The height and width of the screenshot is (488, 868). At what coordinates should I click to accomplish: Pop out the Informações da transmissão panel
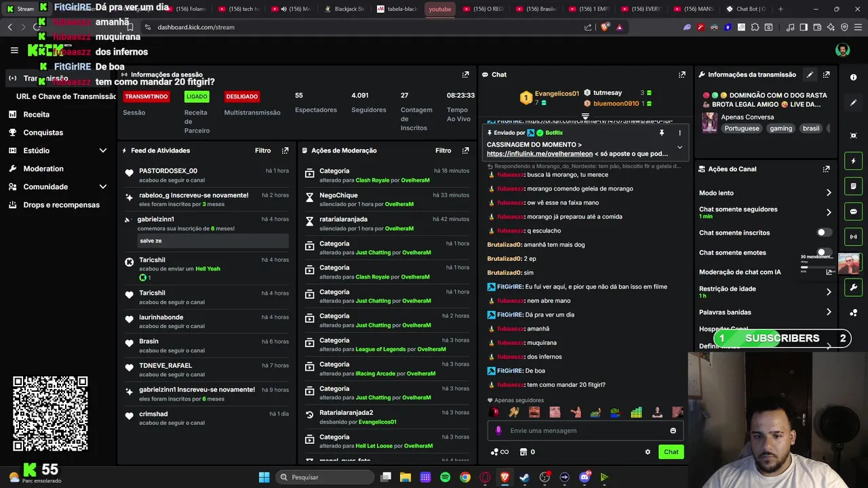pos(826,75)
